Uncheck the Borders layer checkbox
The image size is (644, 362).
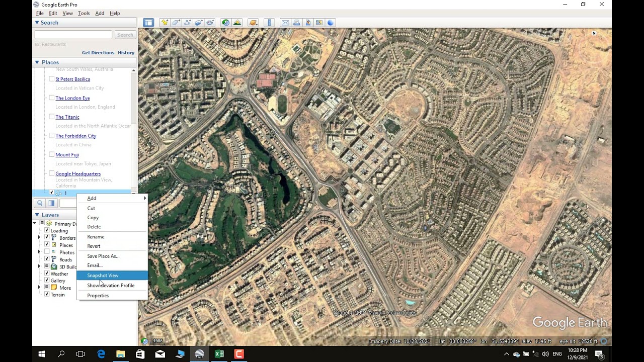(x=47, y=237)
